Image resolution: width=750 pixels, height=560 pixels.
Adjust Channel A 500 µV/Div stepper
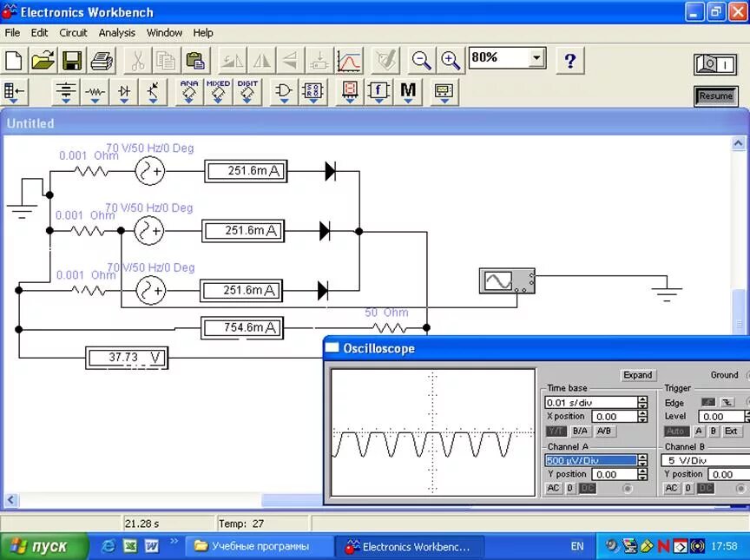pyautogui.click(x=642, y=460)
